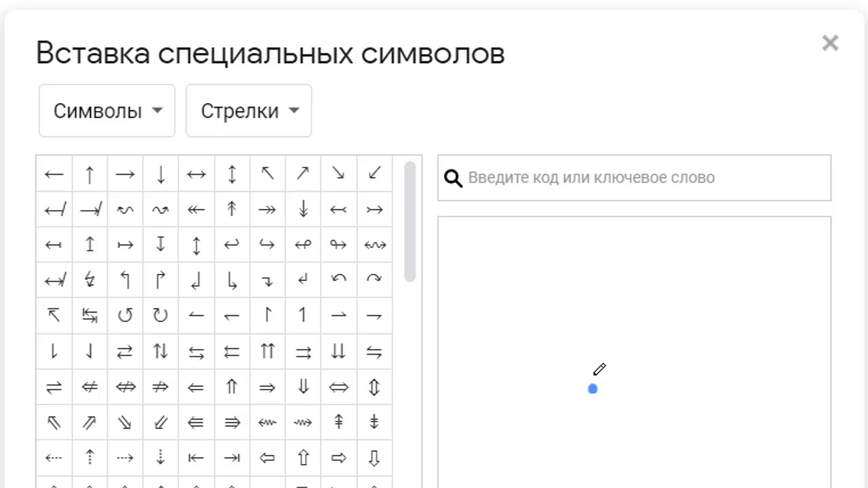Choose the leftwards two-headed arrow symbol
Screen dimensions: 868x488
pyautogui.click(x=196, y=209)
